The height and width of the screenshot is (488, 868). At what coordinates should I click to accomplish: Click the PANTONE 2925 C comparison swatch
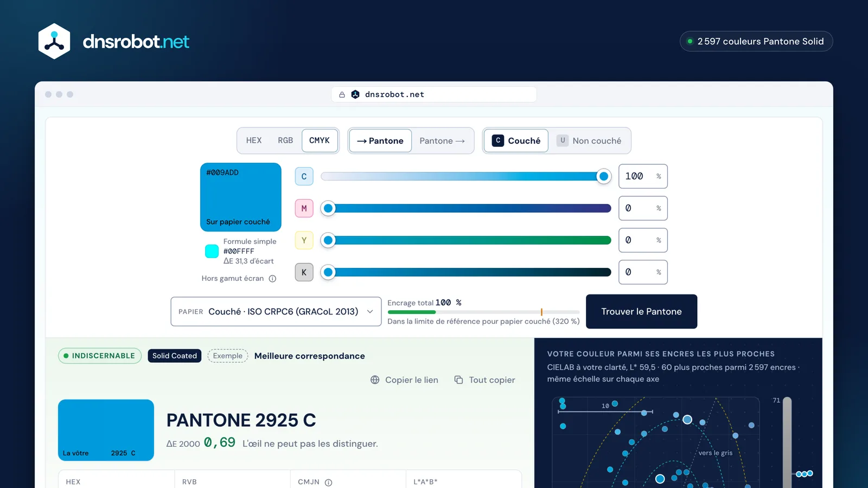point(106,430)
